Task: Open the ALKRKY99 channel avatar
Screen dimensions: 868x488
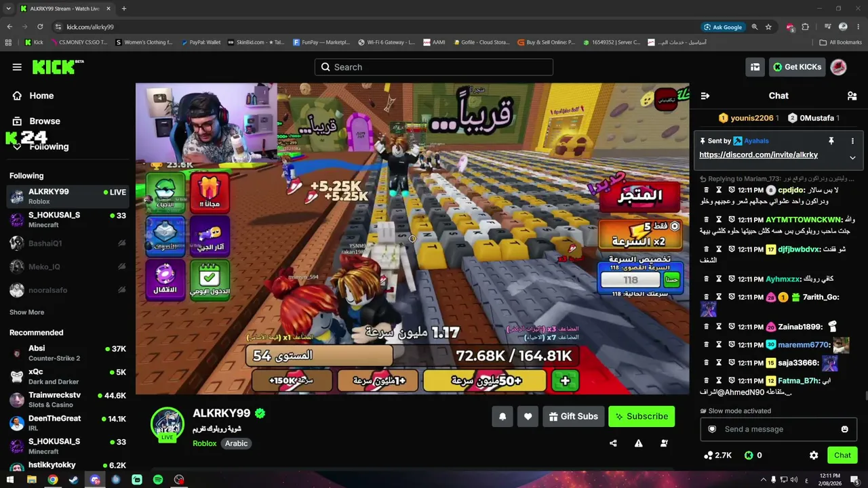Action: (x=167, y=424)
